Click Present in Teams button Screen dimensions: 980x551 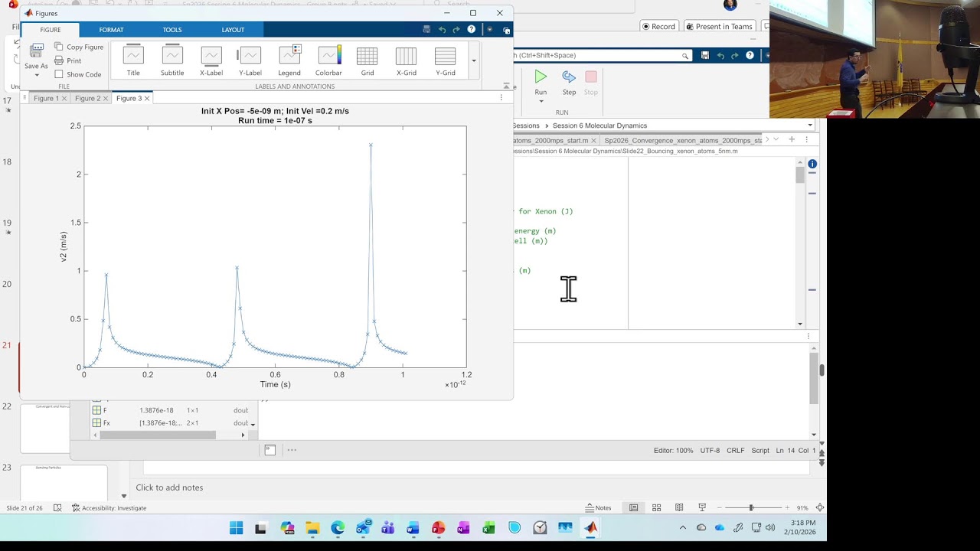click(x=719, y=26)
